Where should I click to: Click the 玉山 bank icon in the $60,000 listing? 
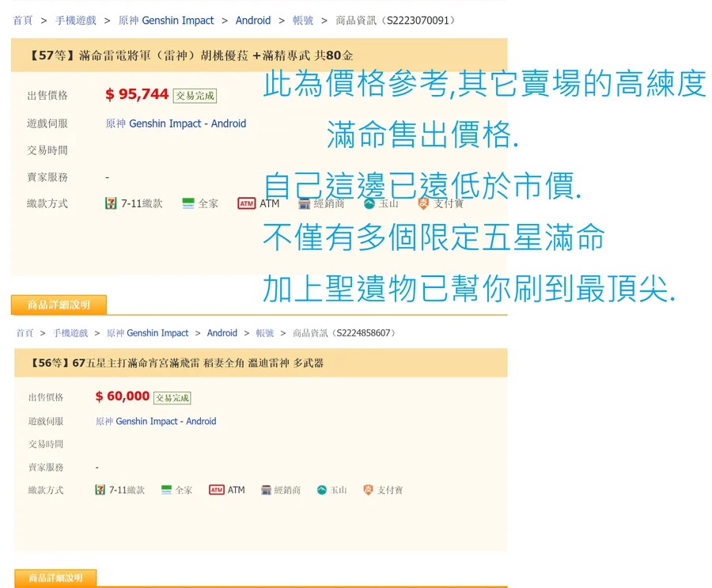[322, 490]
